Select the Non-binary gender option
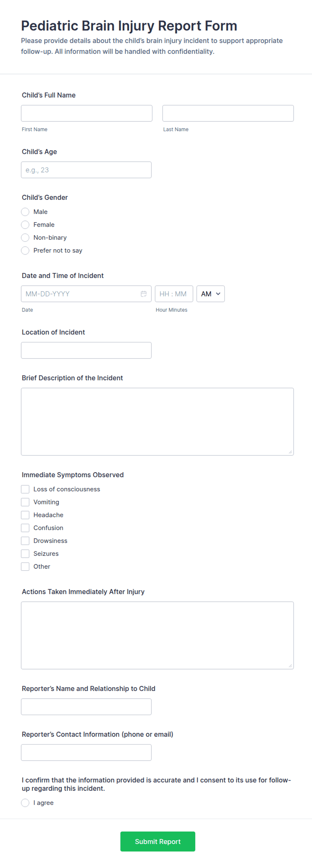The height and width of the screenshot is (868, 312). point(25,237)
